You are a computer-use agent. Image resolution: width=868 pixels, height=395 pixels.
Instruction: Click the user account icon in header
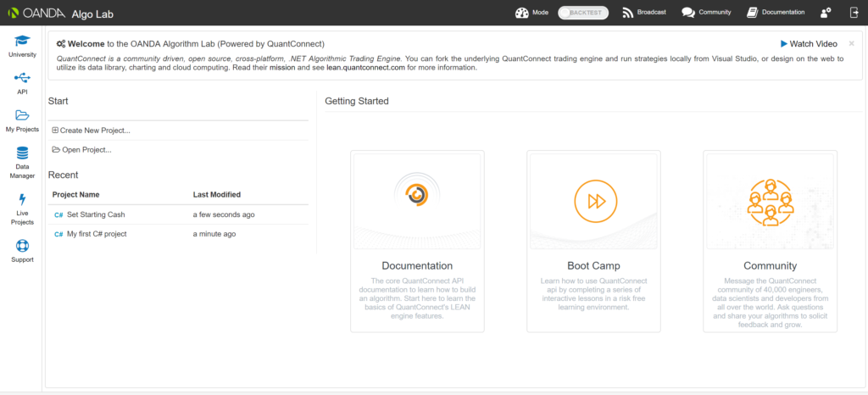pyautogui.click(x=826, y=13)
